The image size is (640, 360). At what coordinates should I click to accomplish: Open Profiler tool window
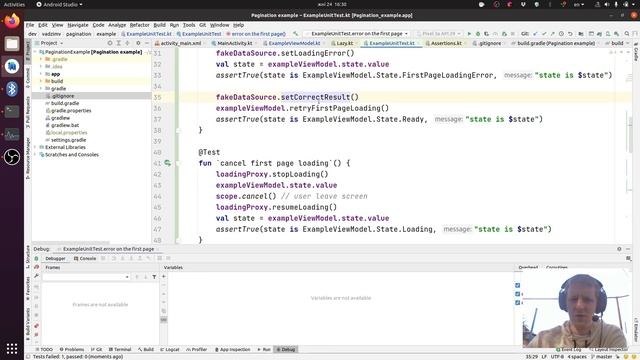tap(197, 349)
